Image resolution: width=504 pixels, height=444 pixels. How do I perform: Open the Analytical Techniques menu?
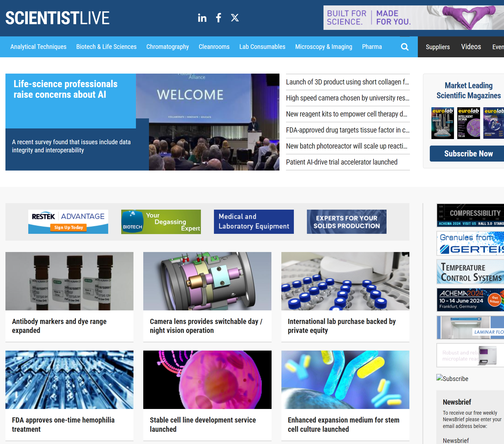tap(38, 47)
